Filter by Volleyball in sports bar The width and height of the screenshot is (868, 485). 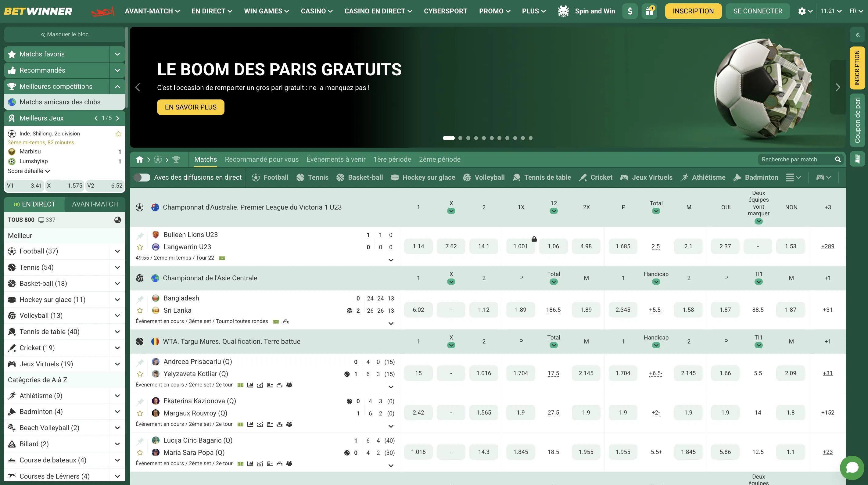483,177
